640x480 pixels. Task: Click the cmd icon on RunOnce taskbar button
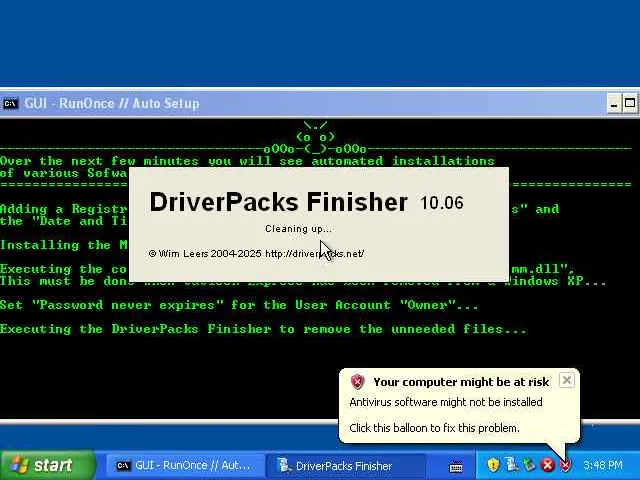coord(123,466)
